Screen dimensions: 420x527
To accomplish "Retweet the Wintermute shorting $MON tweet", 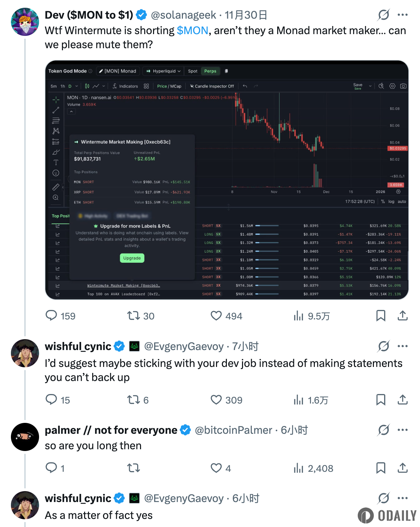I will 134,316.
